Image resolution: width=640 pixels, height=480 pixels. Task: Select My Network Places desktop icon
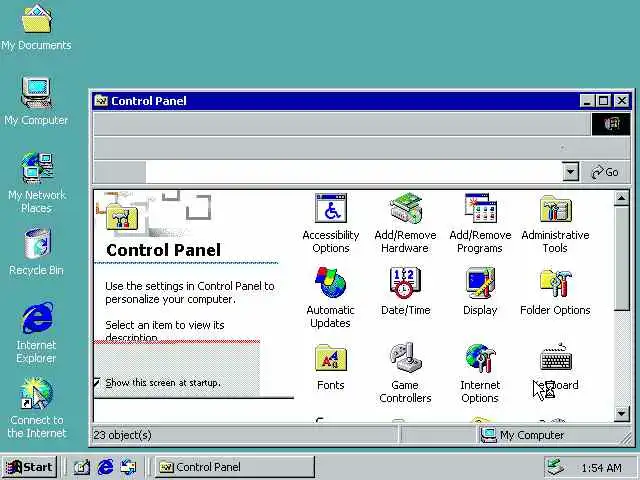(37, 183)
